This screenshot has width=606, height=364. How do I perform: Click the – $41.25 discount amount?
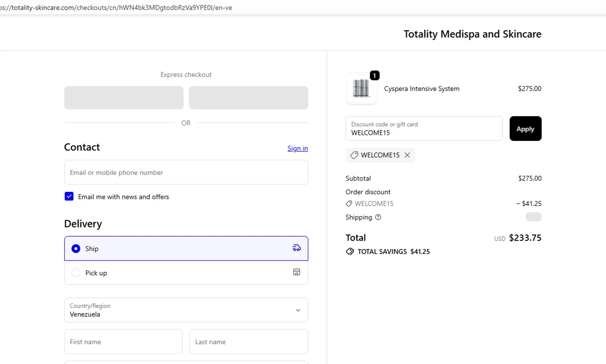(x=529, y=204)
